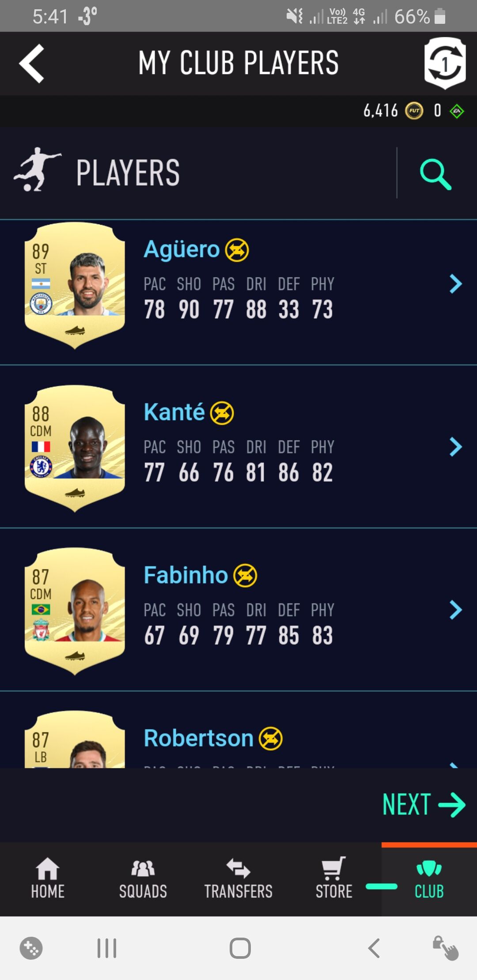The width and height of the screenshot is (477, 980).
Task: Tap Kanté's untradeable badge icon
Action: [x=222, y=413]
